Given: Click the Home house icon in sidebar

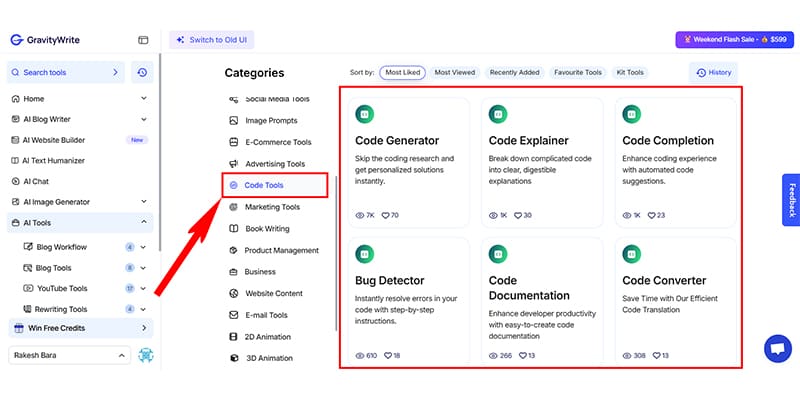Looking at the screenshot, I should tap(15, 99).
